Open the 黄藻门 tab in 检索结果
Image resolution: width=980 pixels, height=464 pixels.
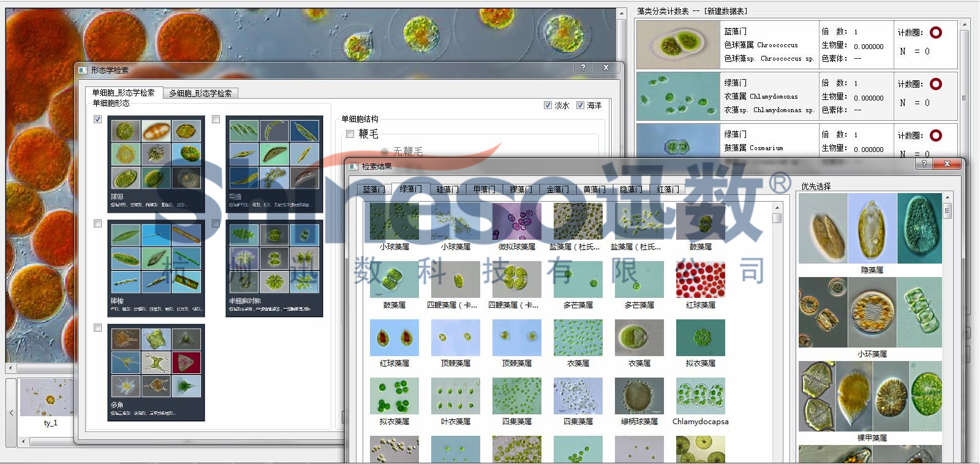click(x=595, y=189)
